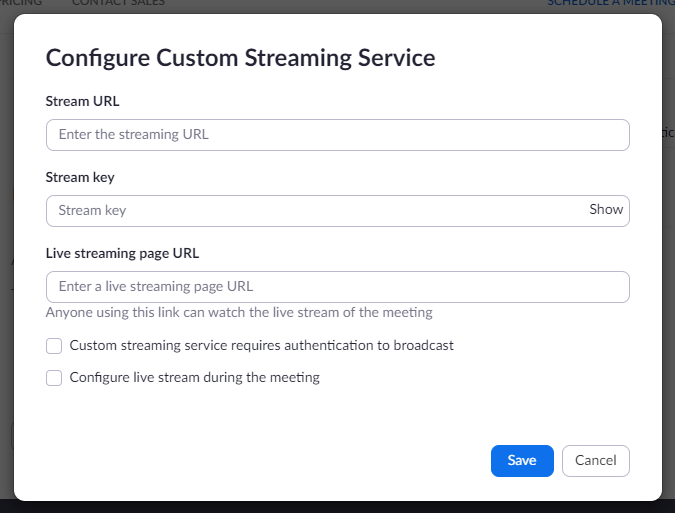
Task: Click the "Anyone using this link" helper text
Action: 239,313
